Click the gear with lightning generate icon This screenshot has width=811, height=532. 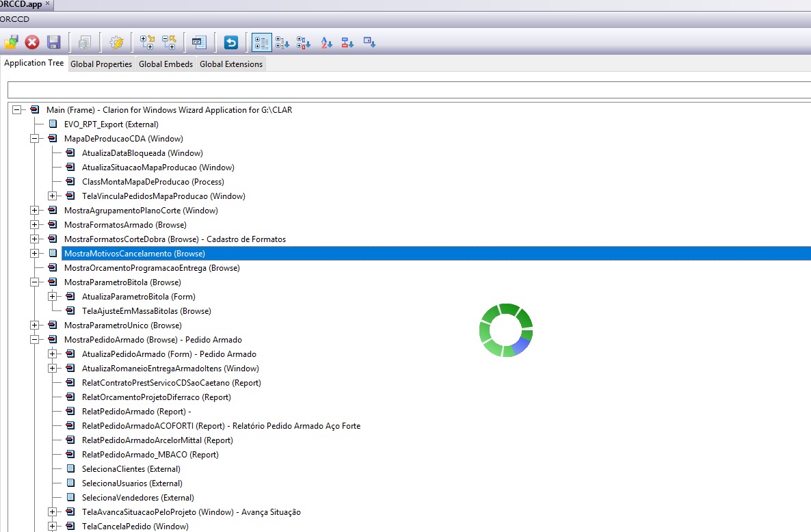click(x=117, y=42)
